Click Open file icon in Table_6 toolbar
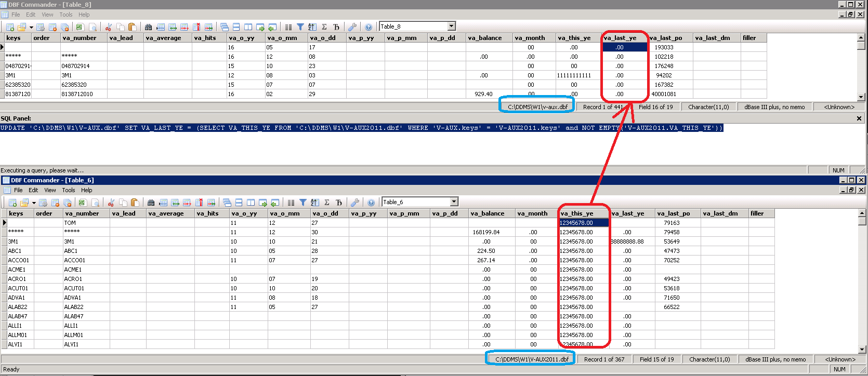 [24, 203]
